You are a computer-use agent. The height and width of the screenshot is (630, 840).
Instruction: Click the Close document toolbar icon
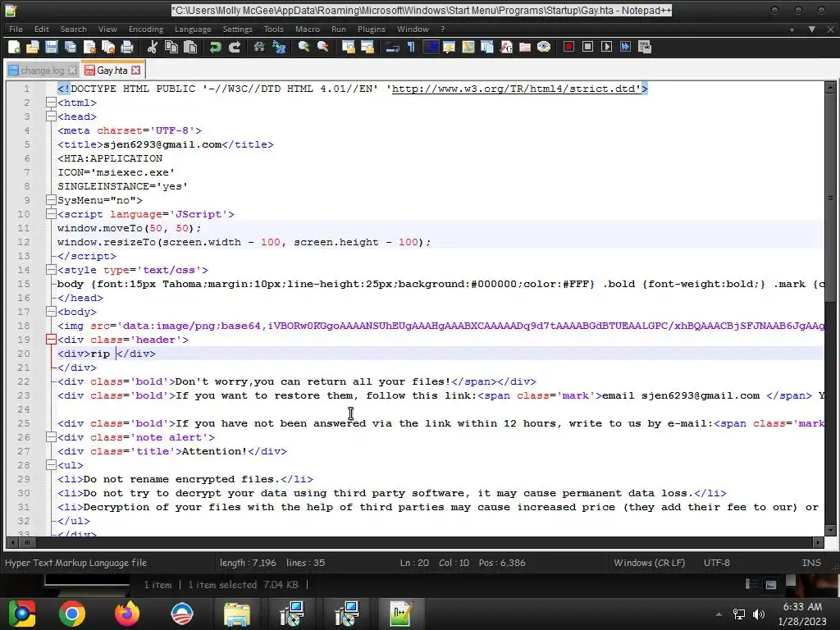(89, 47)
